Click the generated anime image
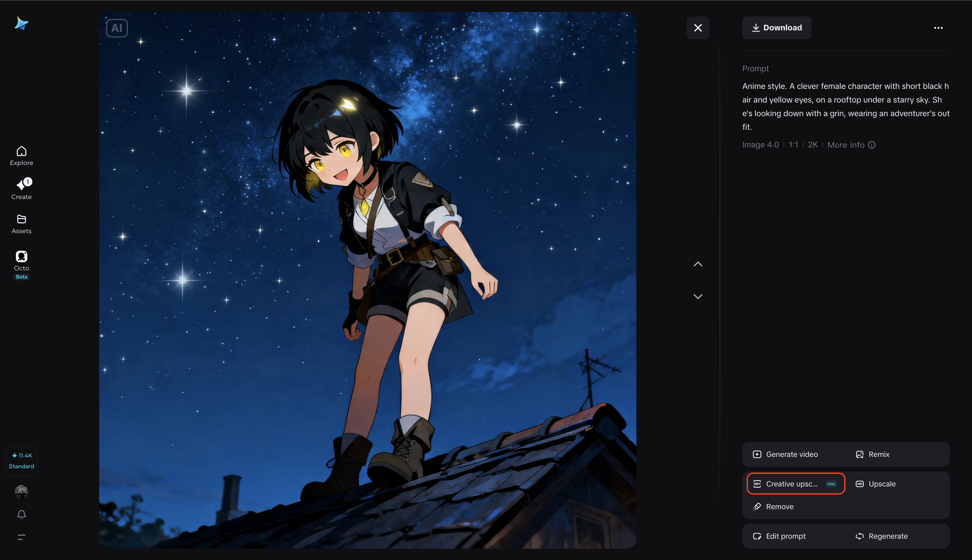Screen dimensions: 972x560 tap(368, 280)
